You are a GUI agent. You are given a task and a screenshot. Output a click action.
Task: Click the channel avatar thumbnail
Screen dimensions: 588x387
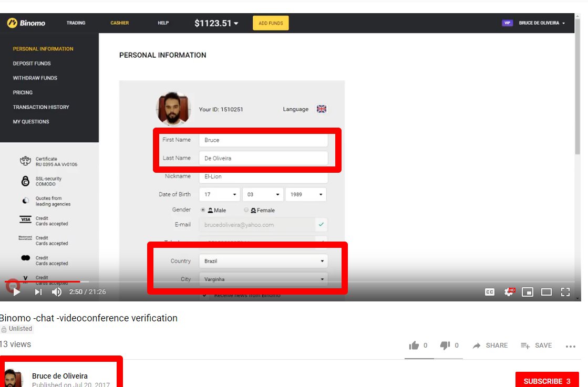tap(13, 378)
